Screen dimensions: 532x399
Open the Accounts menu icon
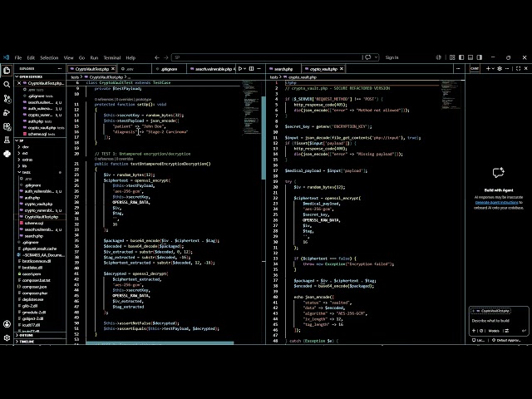click(7, 324)
